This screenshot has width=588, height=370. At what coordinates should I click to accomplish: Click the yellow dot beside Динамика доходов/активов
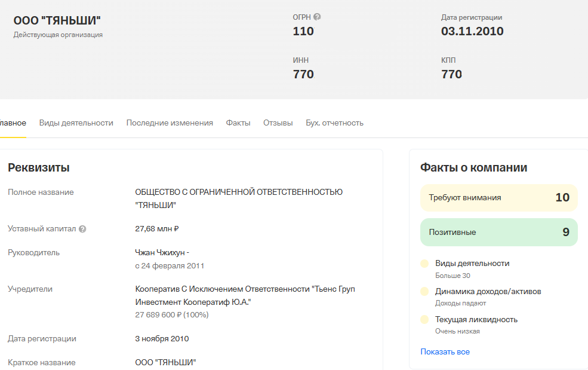click(424, 292)
